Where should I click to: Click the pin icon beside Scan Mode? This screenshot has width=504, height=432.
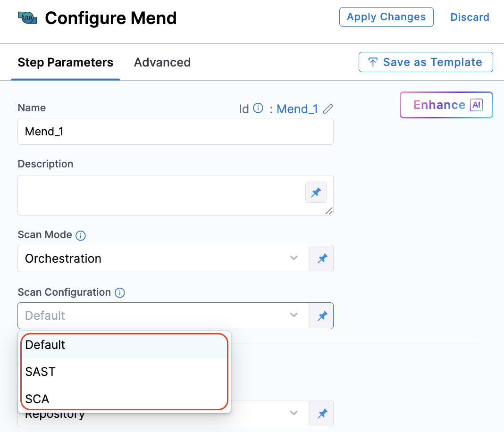(322, 258)
